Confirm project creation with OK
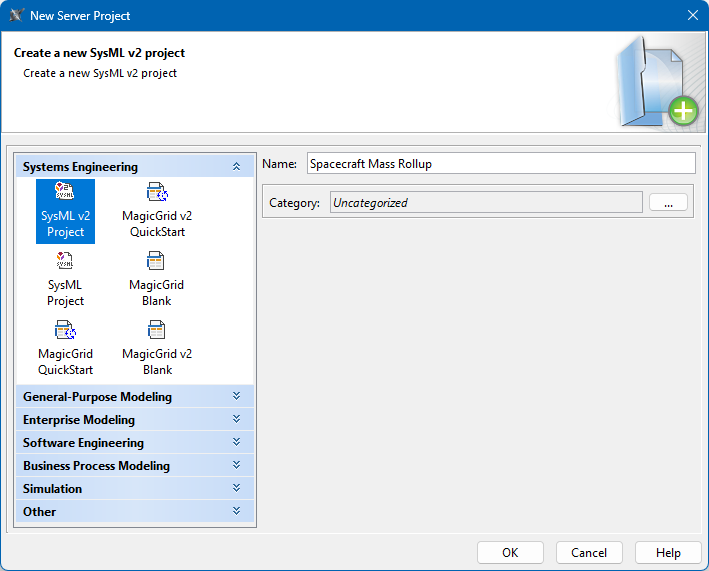The image size is (709, 571). (510, 553)
